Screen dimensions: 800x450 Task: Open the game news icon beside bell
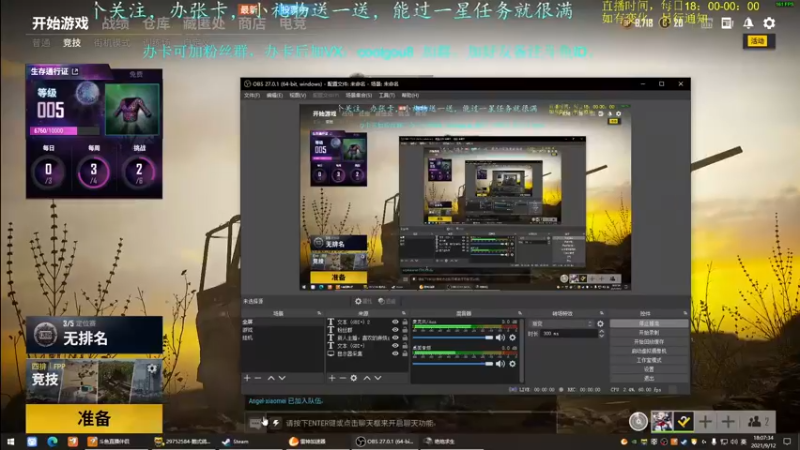pyautogui.click(x=727, y=23)
